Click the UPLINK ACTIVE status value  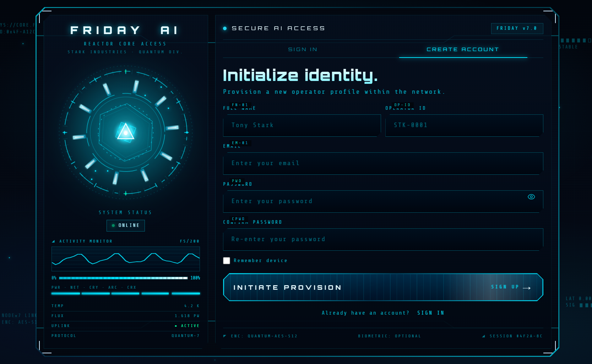(188, 326)
